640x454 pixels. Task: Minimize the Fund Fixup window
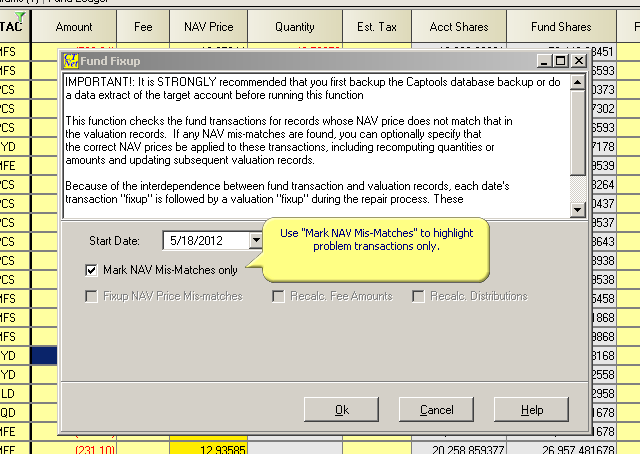543,62
